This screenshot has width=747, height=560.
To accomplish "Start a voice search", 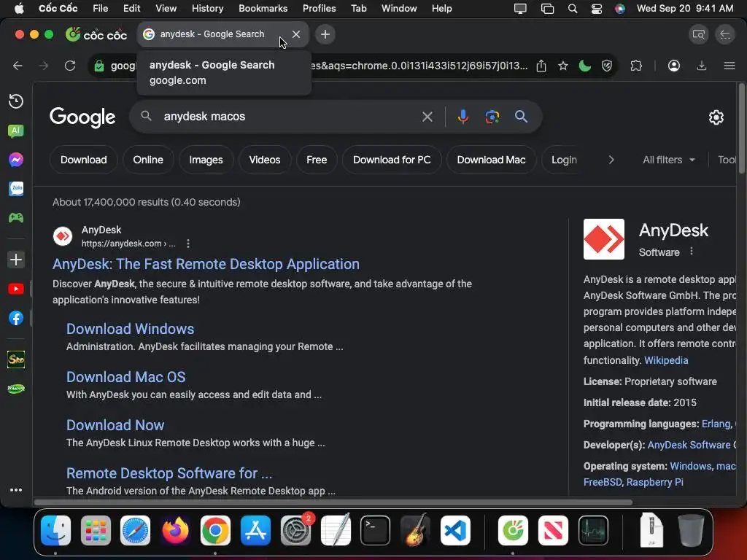I will click(x=462, y=117).
